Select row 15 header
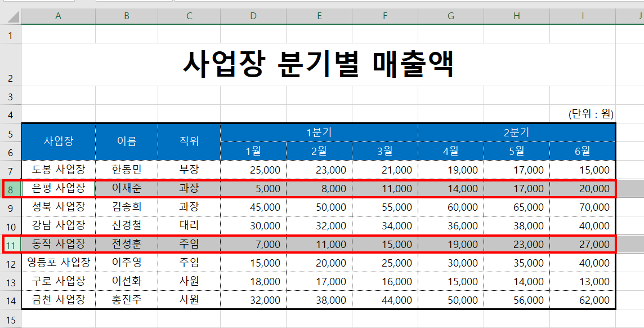The height and width of the screenshot is (328, 644). click(x=10, y=319)
